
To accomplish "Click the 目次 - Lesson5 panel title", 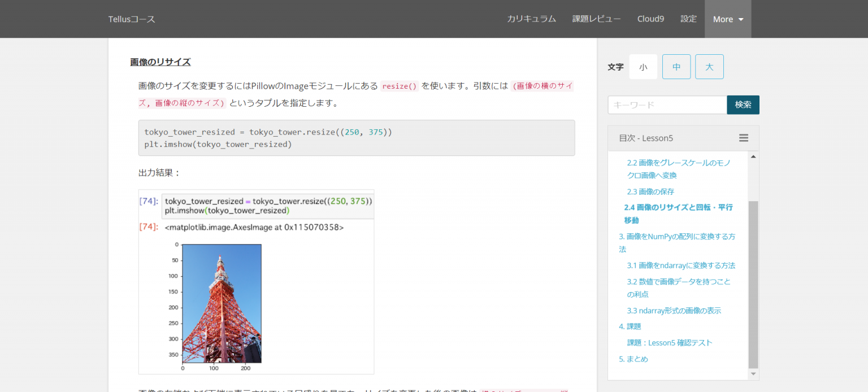I will tap(646, 138).
